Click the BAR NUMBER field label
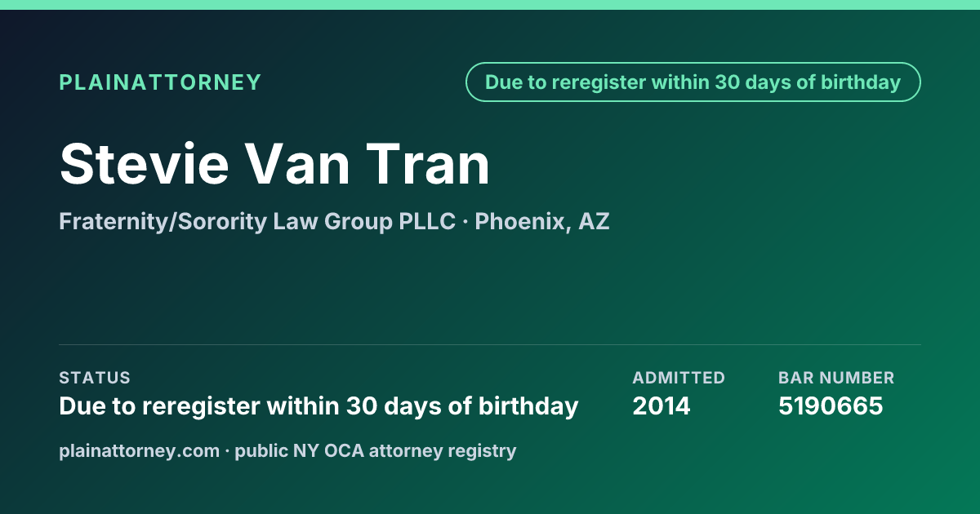 [836, 378]
